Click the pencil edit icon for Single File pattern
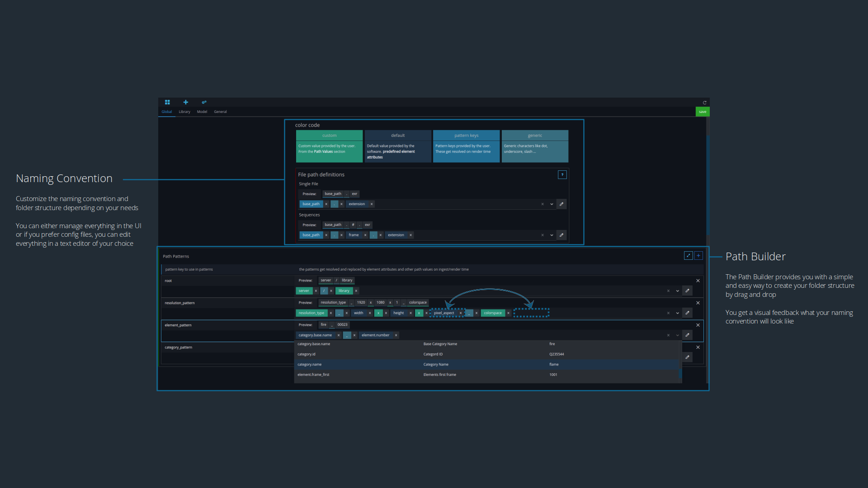 point(561,204)
